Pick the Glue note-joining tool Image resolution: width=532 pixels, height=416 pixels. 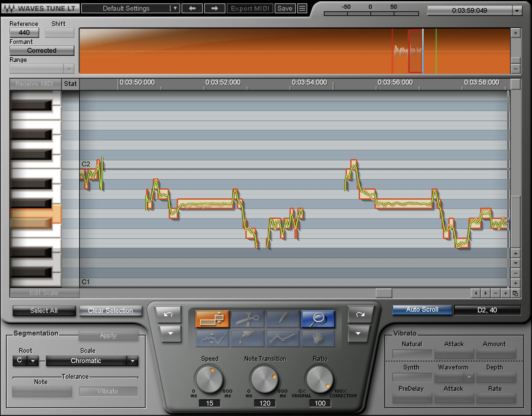pyautogui.click(x=247, y=339)
